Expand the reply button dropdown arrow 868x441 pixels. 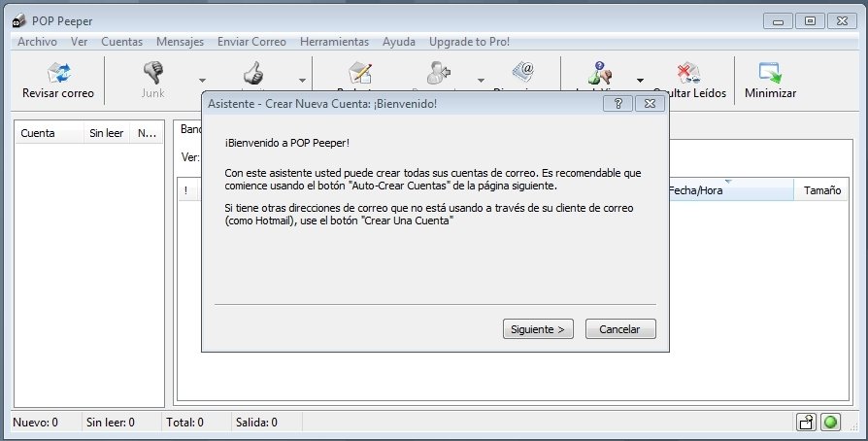coord(481,81)
